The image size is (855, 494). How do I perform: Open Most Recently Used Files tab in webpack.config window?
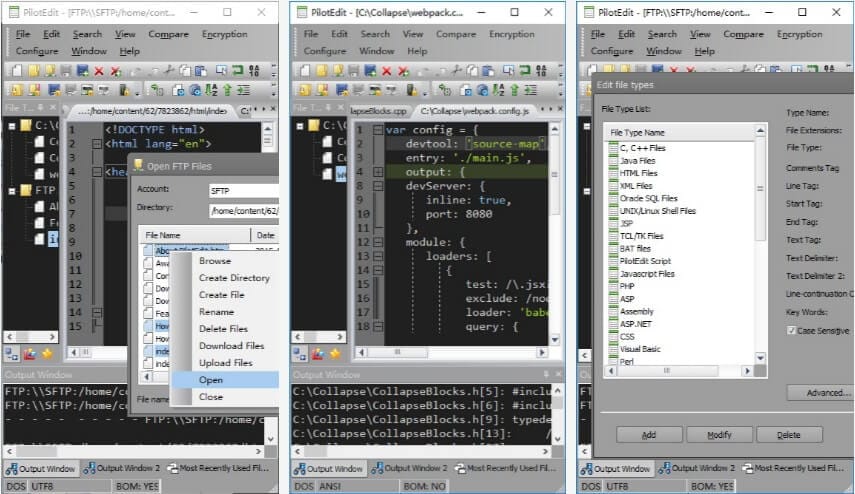click(505, 468)
